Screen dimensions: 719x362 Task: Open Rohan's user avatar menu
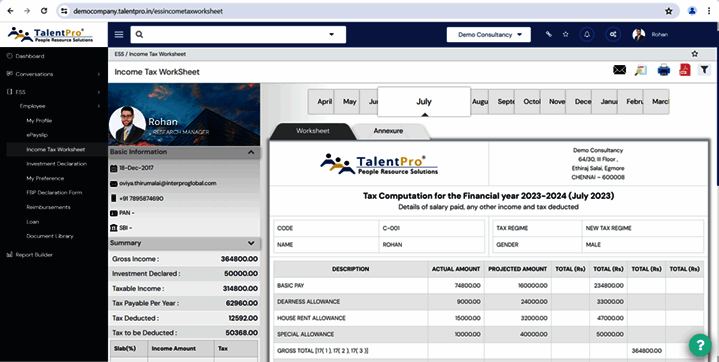(x=639, y=34)
